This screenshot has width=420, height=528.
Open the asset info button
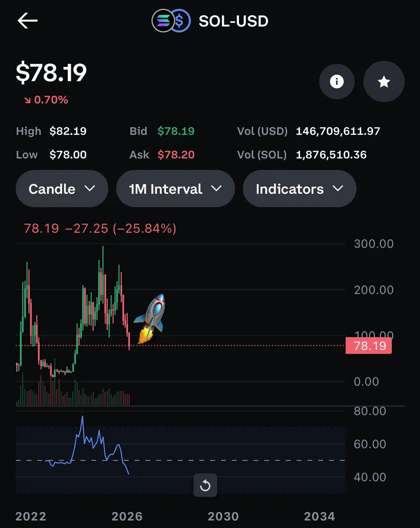(336, 81)
